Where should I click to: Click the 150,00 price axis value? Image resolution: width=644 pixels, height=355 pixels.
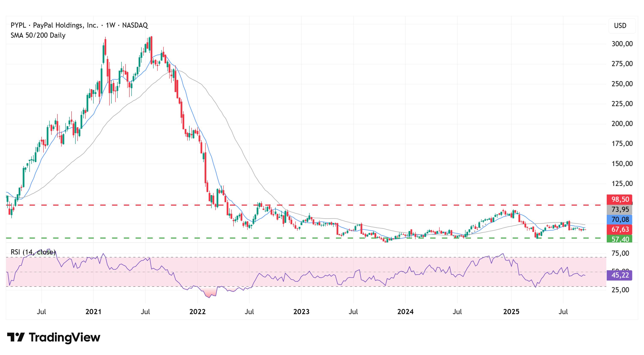click(x=622, y=164)
